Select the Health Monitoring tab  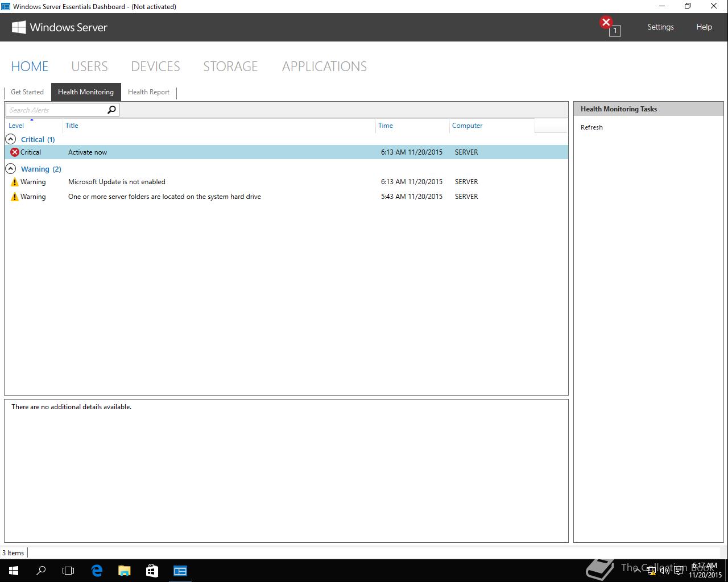click(x=86, y=92)
